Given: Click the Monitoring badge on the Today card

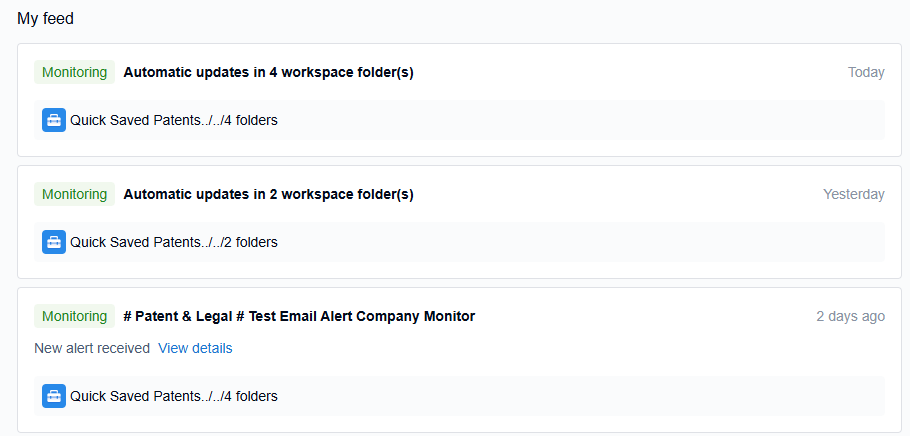Looking at the screenshot, I should click(74, 72).
